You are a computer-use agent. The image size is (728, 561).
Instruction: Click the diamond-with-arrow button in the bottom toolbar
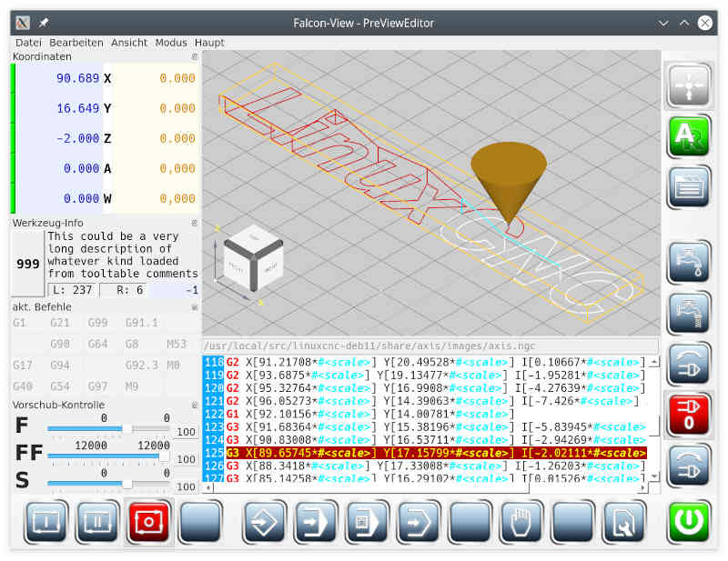click(264, 522)
